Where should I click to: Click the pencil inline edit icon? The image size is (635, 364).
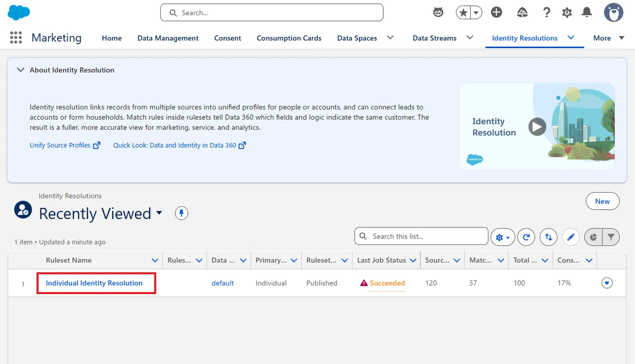(x=570, y=238)
